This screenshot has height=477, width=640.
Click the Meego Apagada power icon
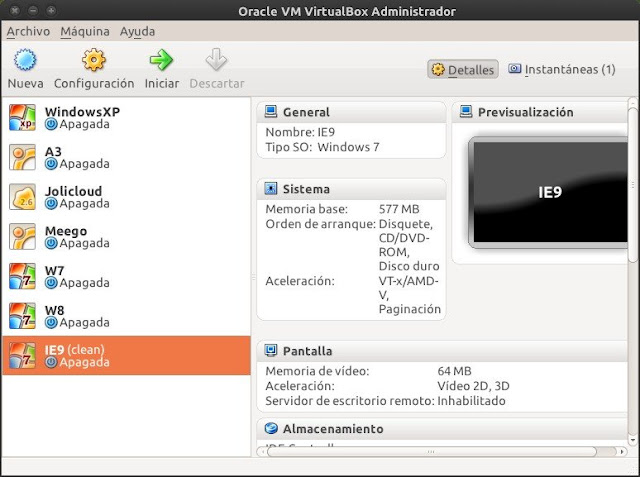(51, 243)
